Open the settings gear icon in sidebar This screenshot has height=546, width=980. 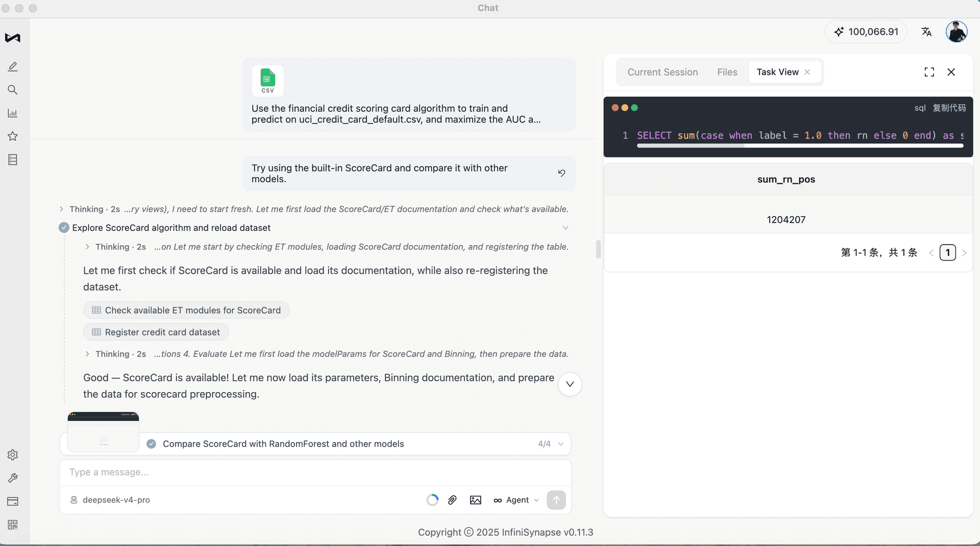click(x=13, y=455)
